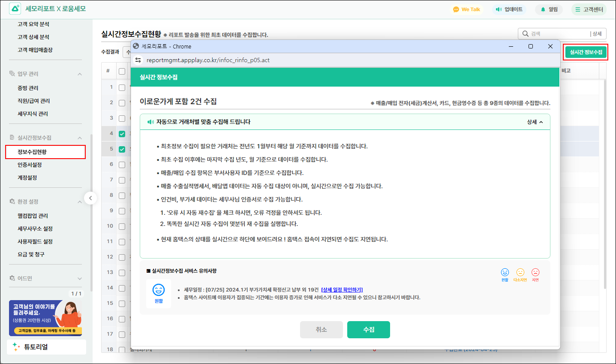616x364 pixels.
Task: Toggle the select-all checkbox in table header
Action: (122, 71)
